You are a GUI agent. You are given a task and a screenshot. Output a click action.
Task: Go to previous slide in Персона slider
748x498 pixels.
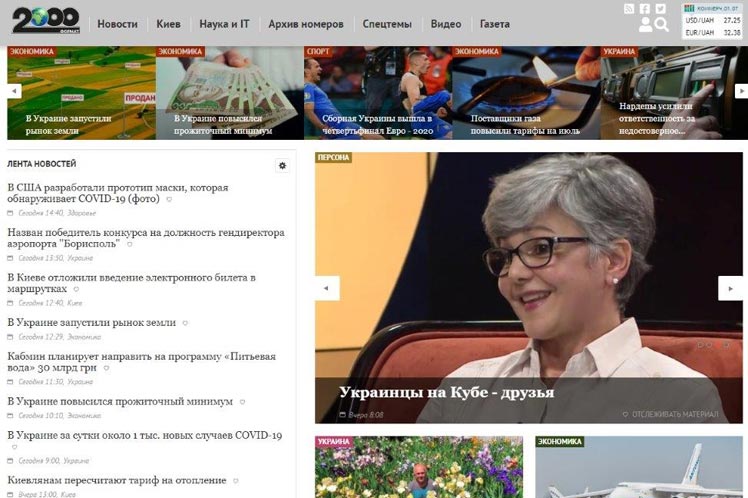[x=327, y=288]
